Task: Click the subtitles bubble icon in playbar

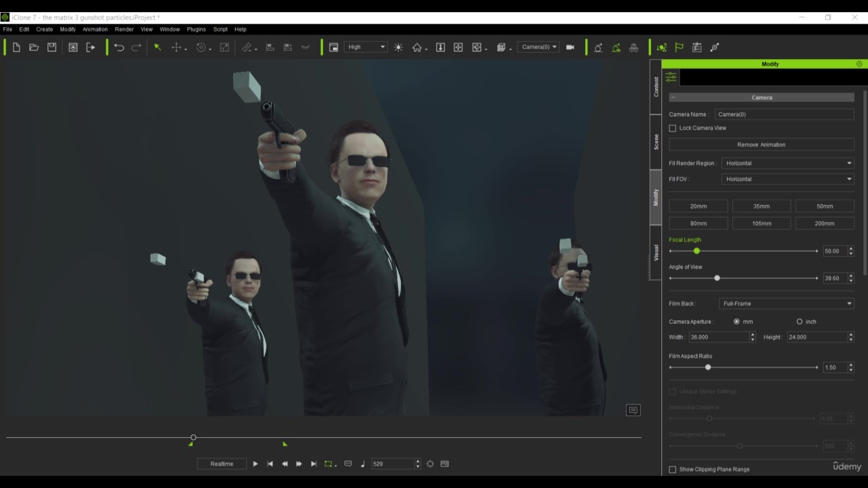Action: click(348, 464)
